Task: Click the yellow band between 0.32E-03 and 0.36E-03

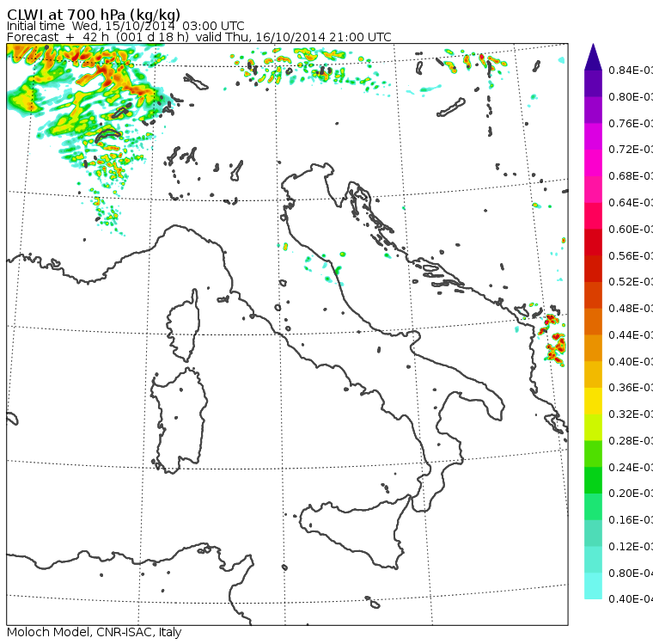Action: click(593, 401)
